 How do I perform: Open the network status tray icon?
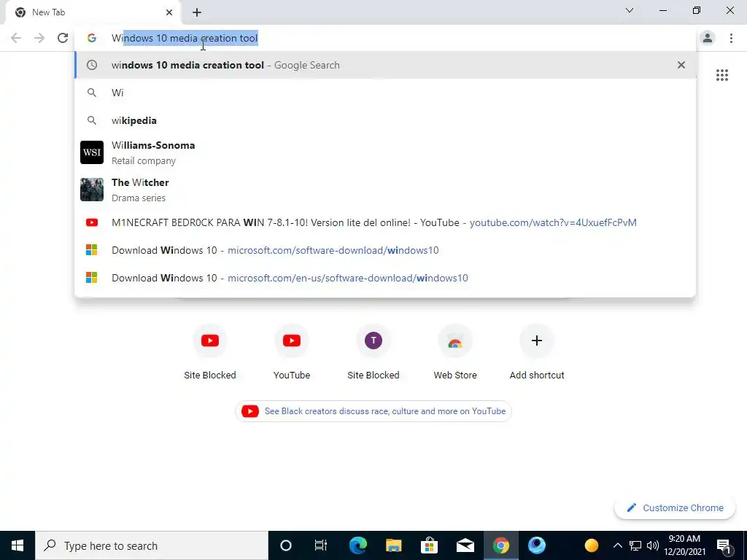pyautogui.click(x=635, y=545)
